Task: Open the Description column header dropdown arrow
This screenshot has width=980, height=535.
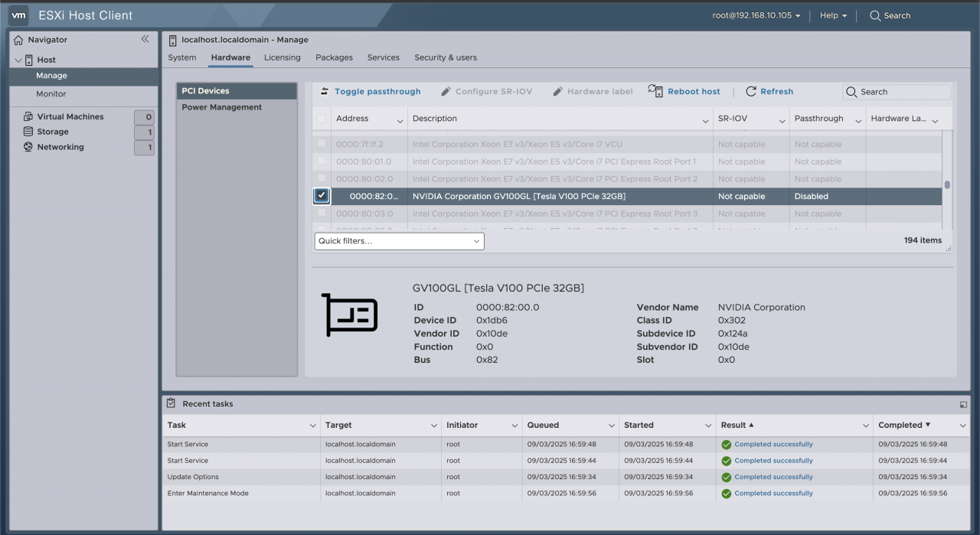Action: [706, 122]
